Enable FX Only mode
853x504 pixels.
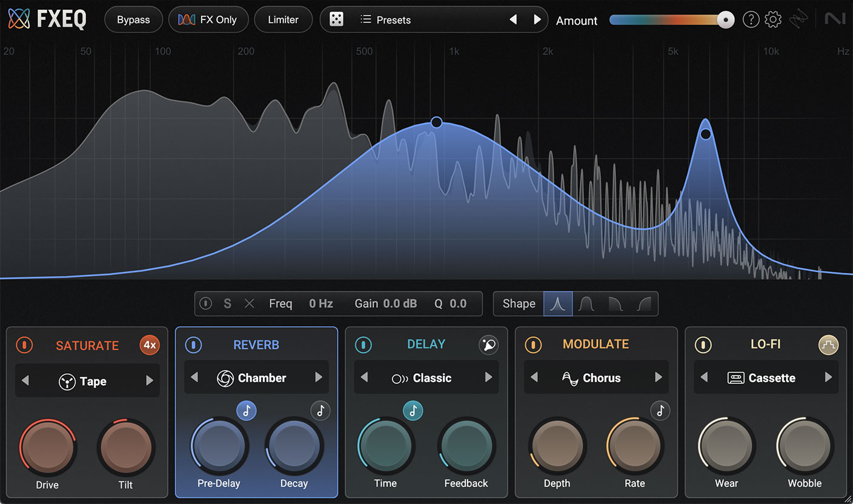tap(208, 20)
